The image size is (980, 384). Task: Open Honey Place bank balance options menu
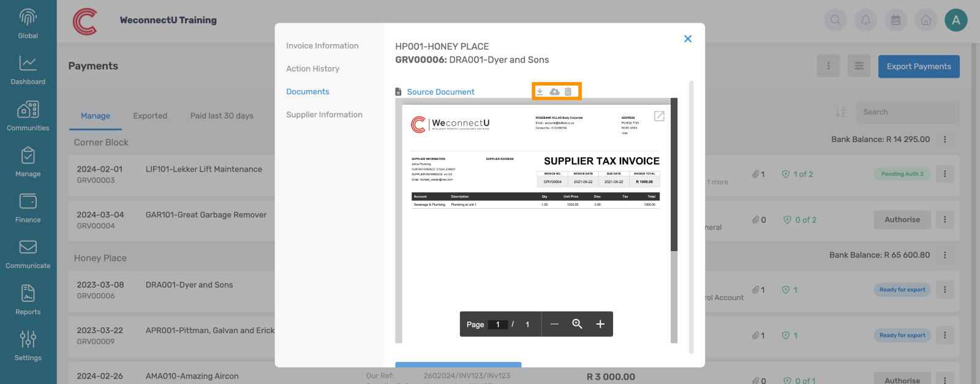[x=945, y=255]
